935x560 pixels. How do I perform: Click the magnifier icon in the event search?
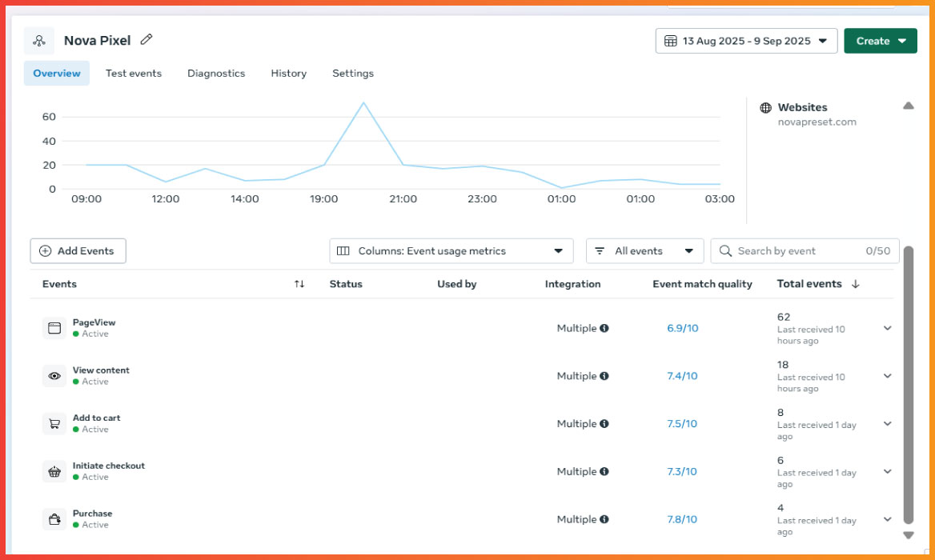pos(725,250)
